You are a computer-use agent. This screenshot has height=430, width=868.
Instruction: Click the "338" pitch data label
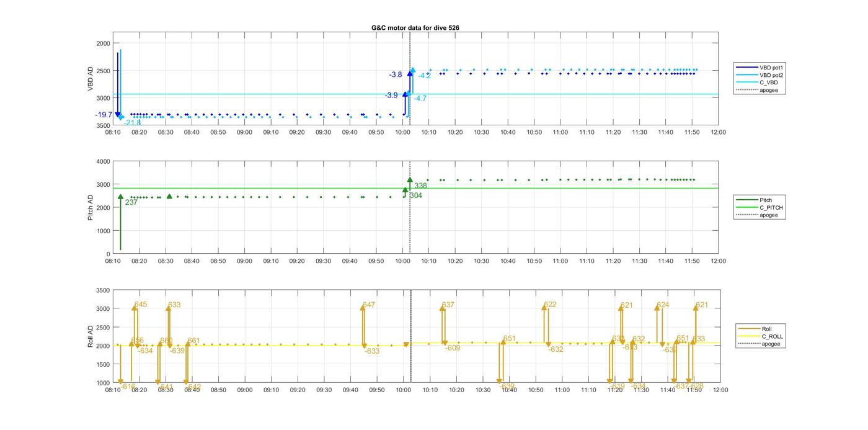pyautogui.click(x=420, y=186)
